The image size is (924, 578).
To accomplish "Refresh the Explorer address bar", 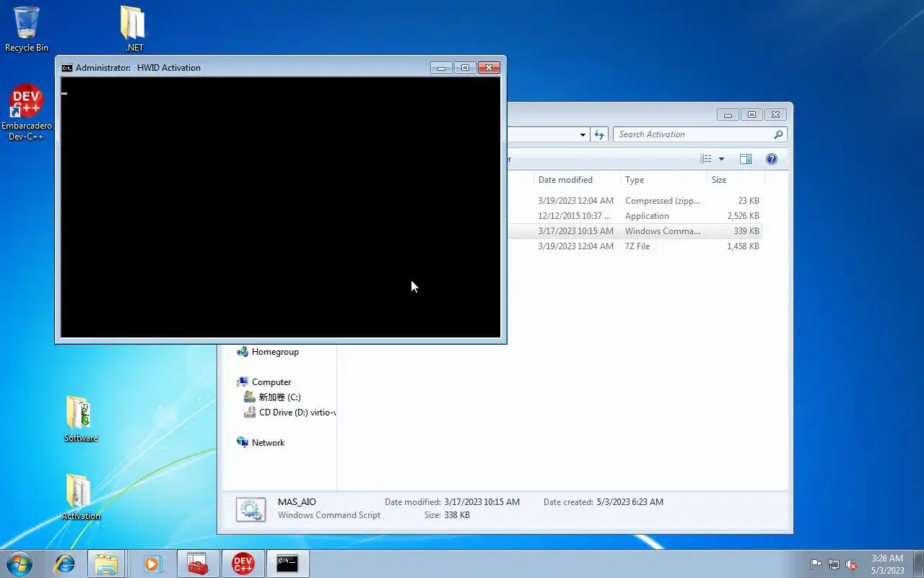I will 598,134.
